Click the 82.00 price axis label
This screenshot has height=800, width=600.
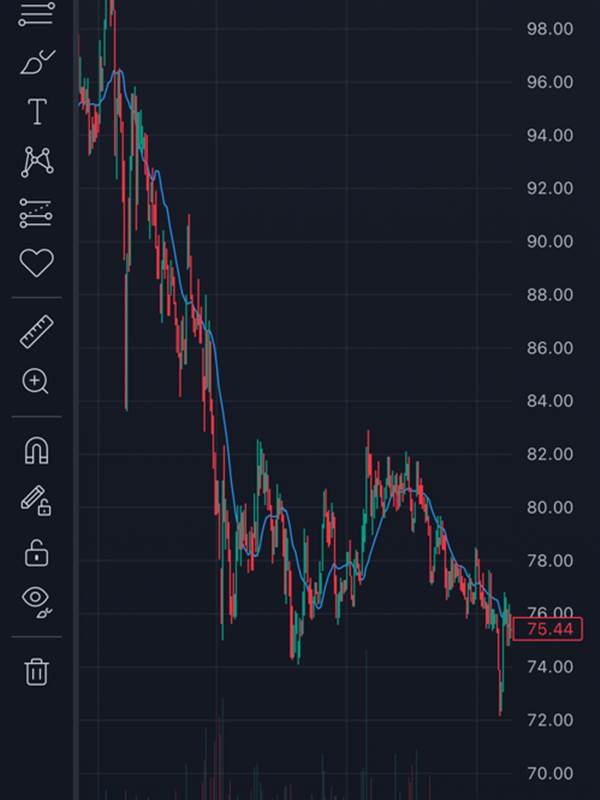(550, 454)
